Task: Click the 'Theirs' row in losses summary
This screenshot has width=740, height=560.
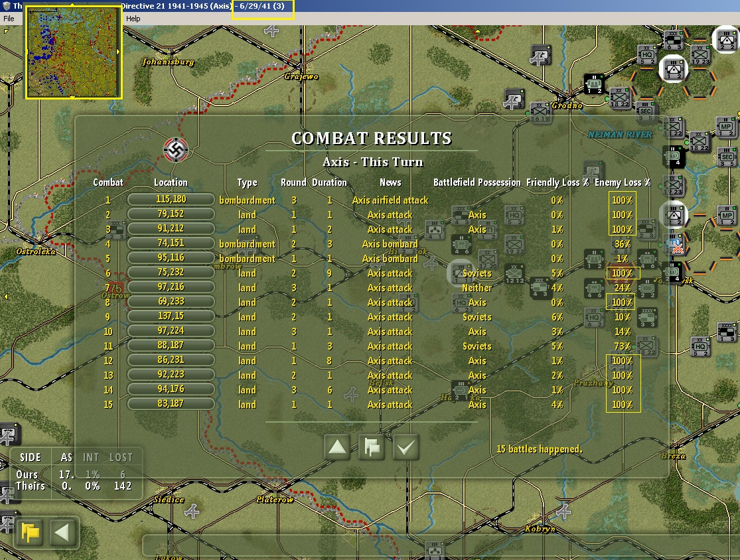Action: coord(74,486)
